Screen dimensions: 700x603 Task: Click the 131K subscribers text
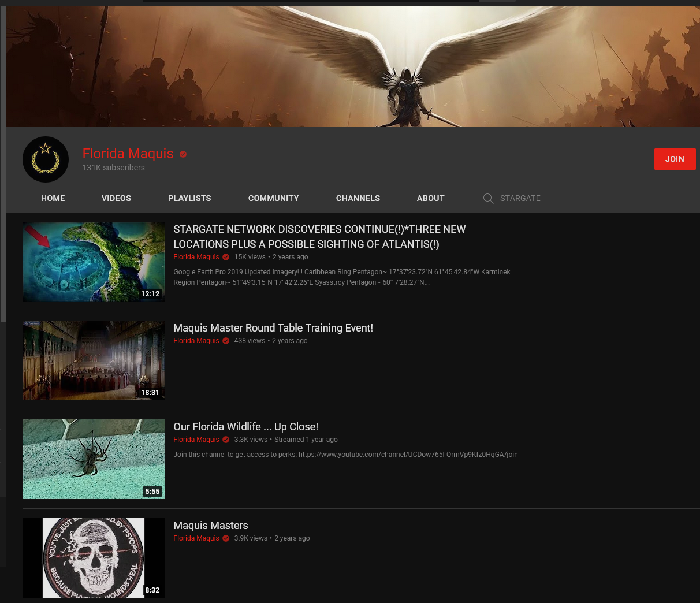[114, 167]
